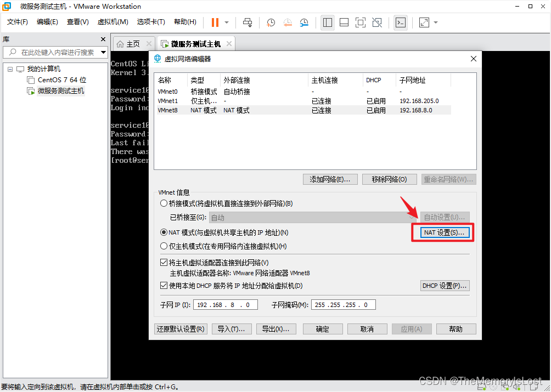Select the NAT 模式 radio button
551x392 pixels.
164,232
